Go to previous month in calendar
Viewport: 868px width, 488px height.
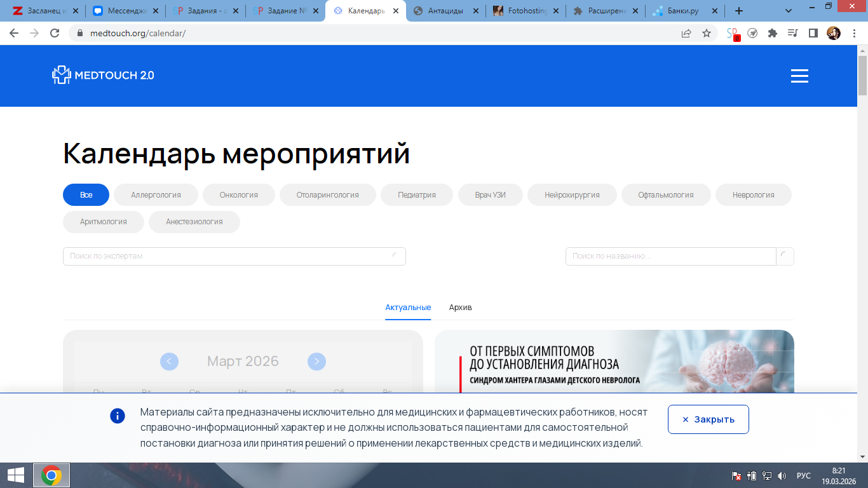point(169,362)
